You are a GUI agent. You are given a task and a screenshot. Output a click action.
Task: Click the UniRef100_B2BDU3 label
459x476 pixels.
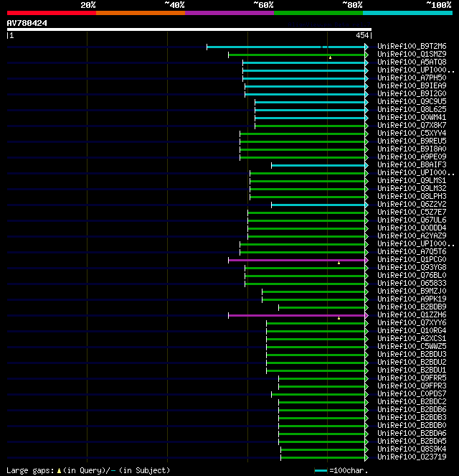click(412, 354)
